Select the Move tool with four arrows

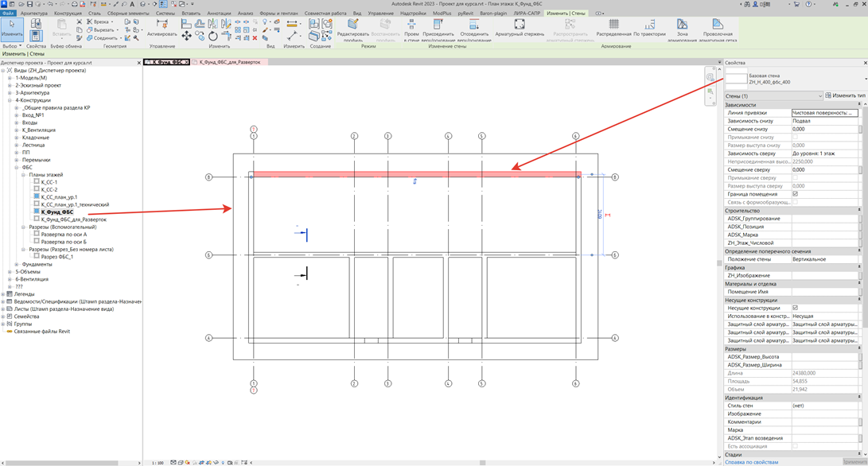[x=186, y=36]
